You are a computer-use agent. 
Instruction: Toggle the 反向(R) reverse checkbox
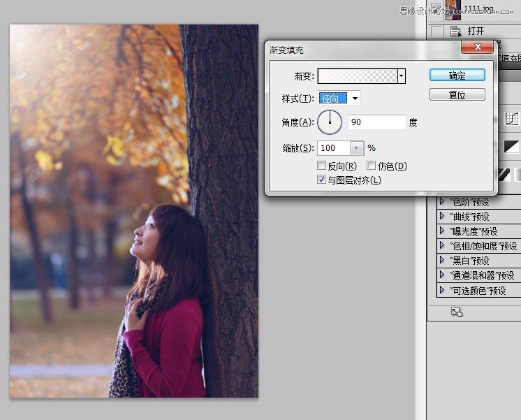[321, 165]
